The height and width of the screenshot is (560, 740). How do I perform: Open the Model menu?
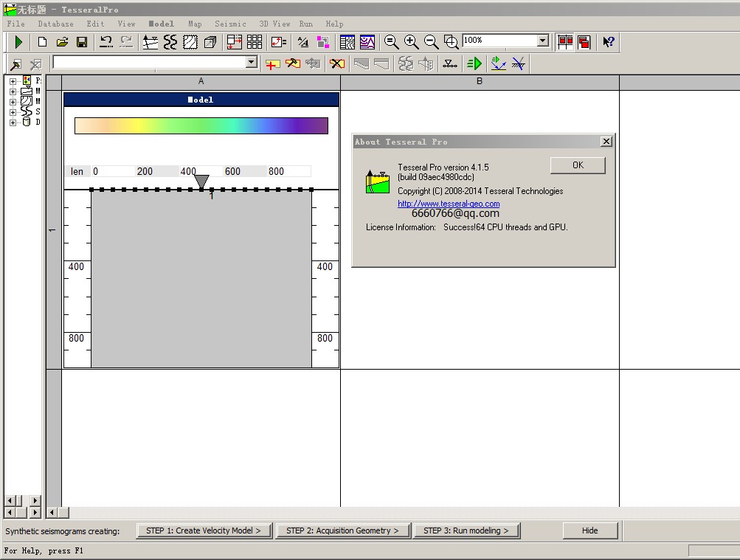161,24
